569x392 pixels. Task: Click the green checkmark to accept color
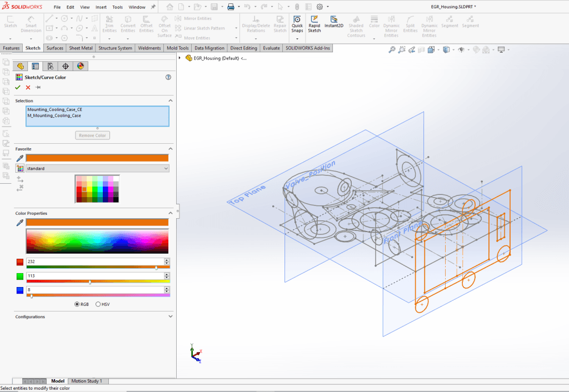coord(18,87)
